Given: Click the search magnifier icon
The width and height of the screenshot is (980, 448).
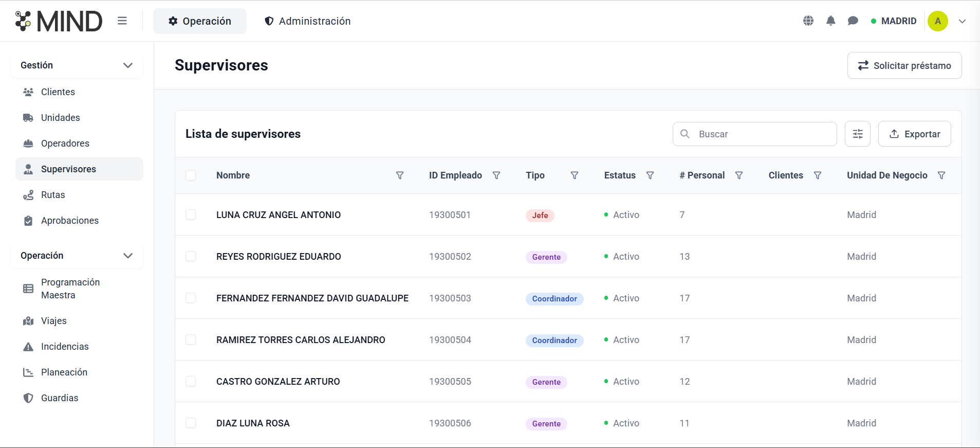Looking at the screenshot, I should (x=685, y=134).
